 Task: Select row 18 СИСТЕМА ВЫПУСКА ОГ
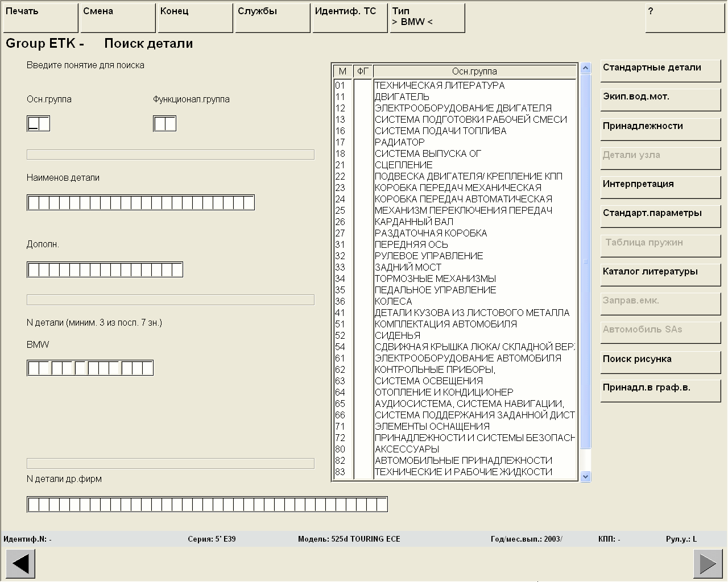coord(454,153)
